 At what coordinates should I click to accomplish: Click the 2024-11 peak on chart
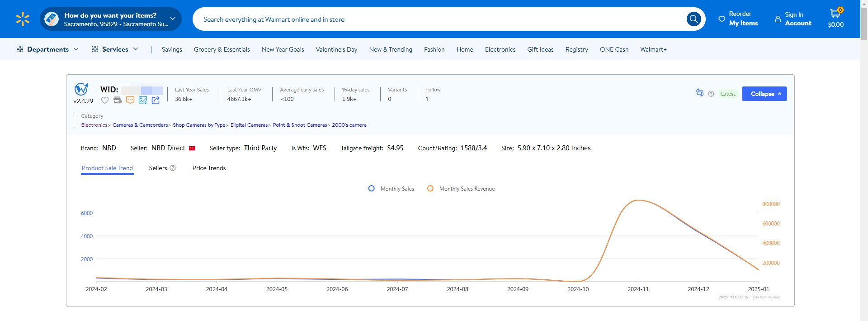coord(638,200)
